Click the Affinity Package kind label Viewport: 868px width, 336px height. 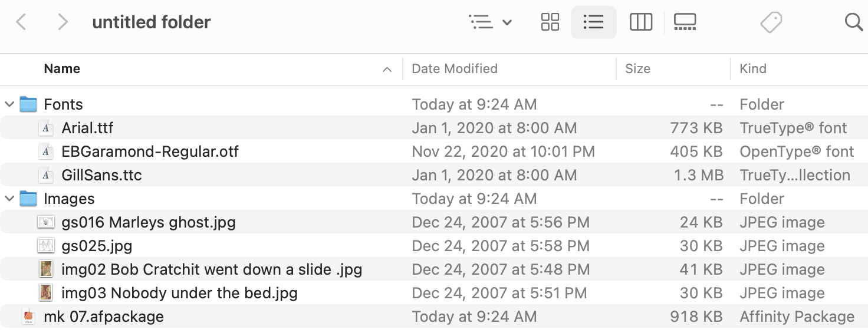[x=797, y=317]
